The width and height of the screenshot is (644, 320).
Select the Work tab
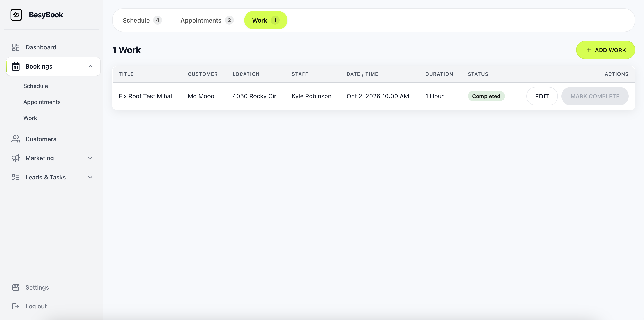[265, 20]
